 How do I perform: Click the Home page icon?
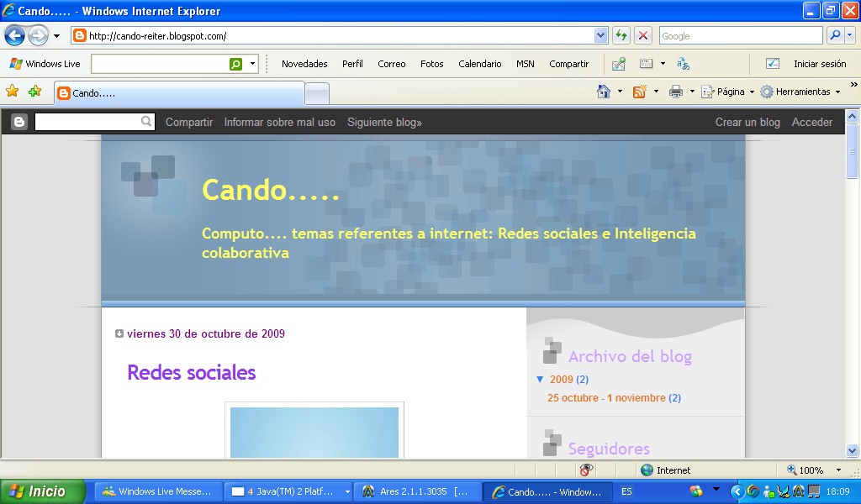click(x=603, y=92)
